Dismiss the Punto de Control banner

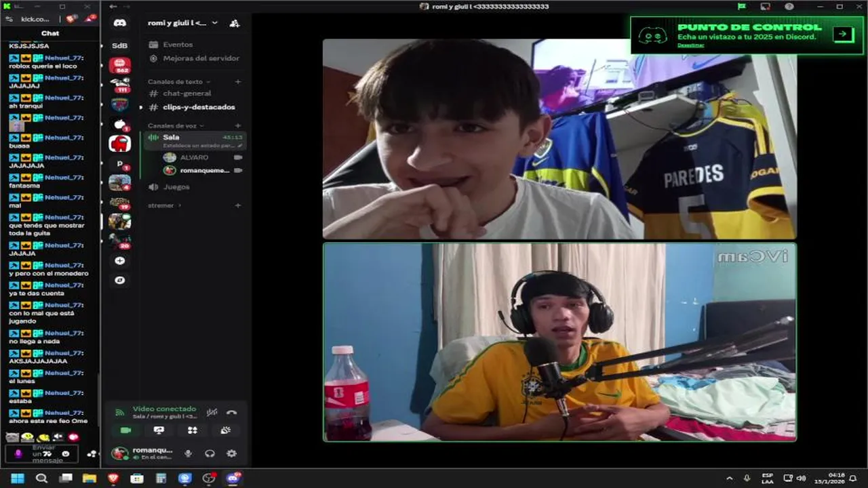point(690,45)
